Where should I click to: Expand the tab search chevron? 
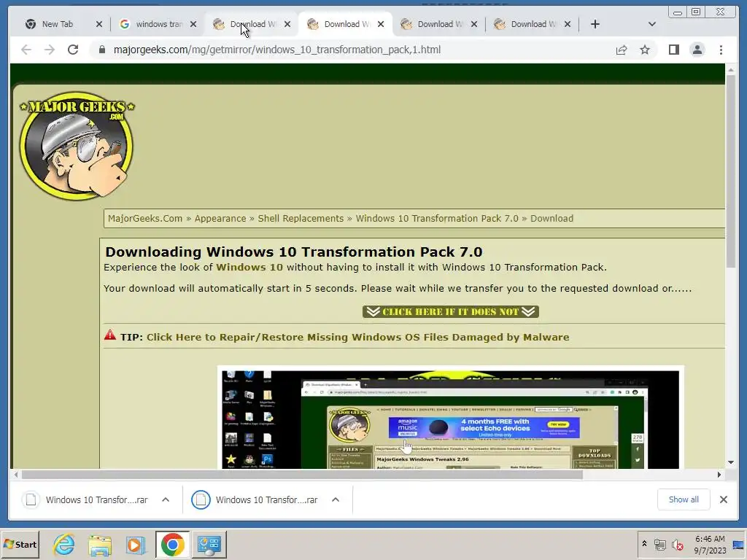(x=651, y=24)
